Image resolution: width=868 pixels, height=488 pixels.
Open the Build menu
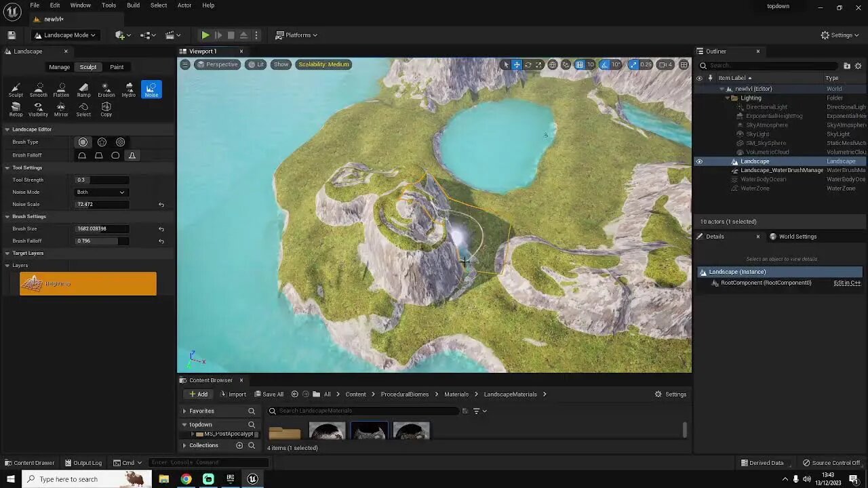point(133,5)
